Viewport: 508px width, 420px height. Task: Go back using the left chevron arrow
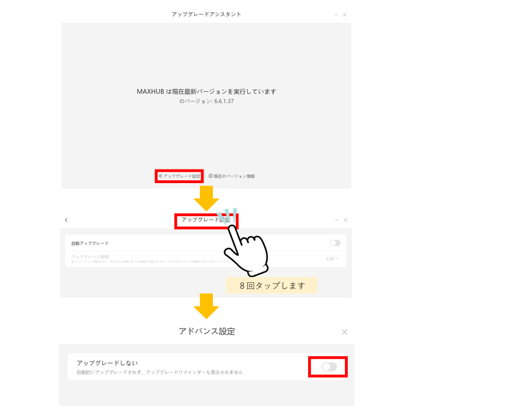[66, 220]
